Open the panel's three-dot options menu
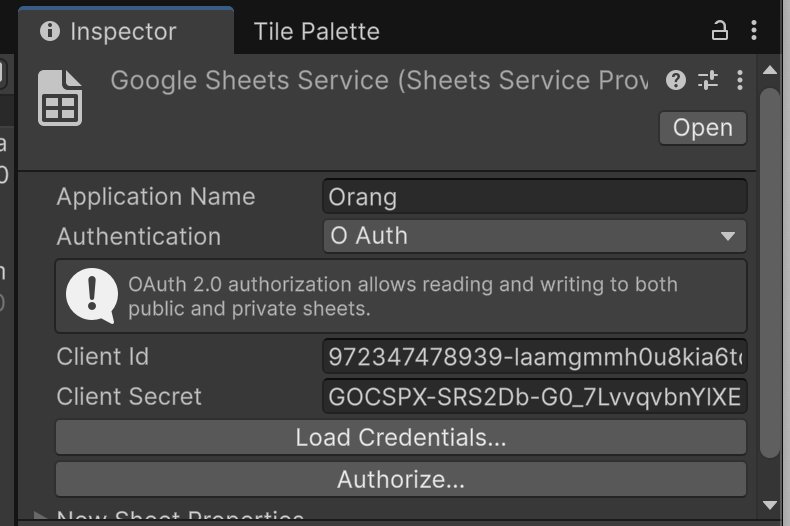Screen dimensions: 790x526 [x=754, y=31]
